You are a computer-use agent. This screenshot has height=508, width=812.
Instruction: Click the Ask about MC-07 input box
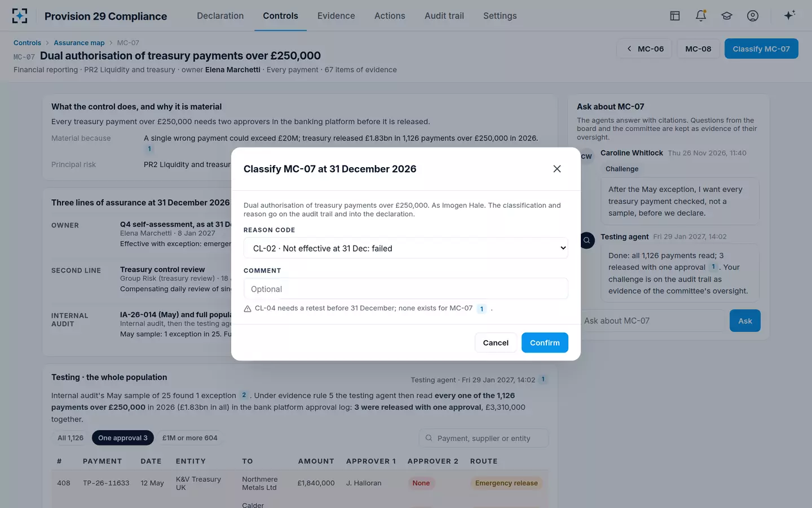(x=651, y=321)
